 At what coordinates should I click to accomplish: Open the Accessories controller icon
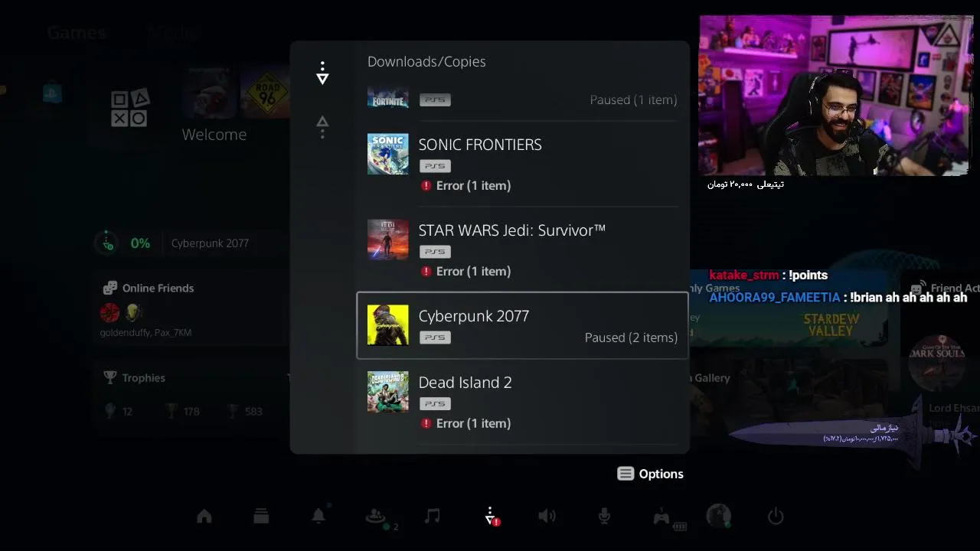(x=661, y=517)
